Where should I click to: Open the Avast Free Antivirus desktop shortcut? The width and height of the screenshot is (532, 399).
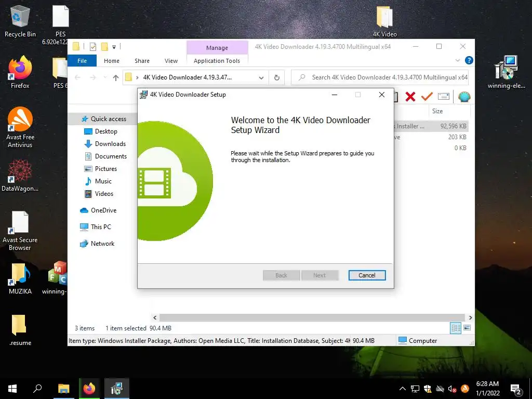[x=20, y=127]
